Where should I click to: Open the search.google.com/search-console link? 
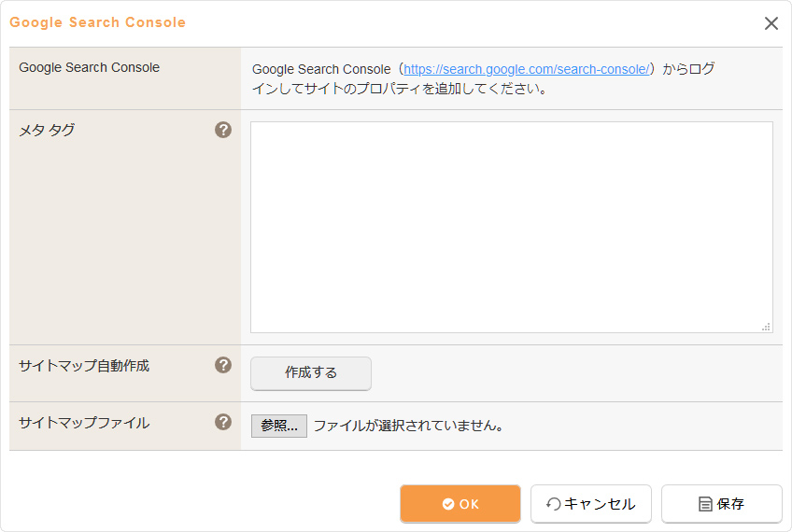coord(526,69)
